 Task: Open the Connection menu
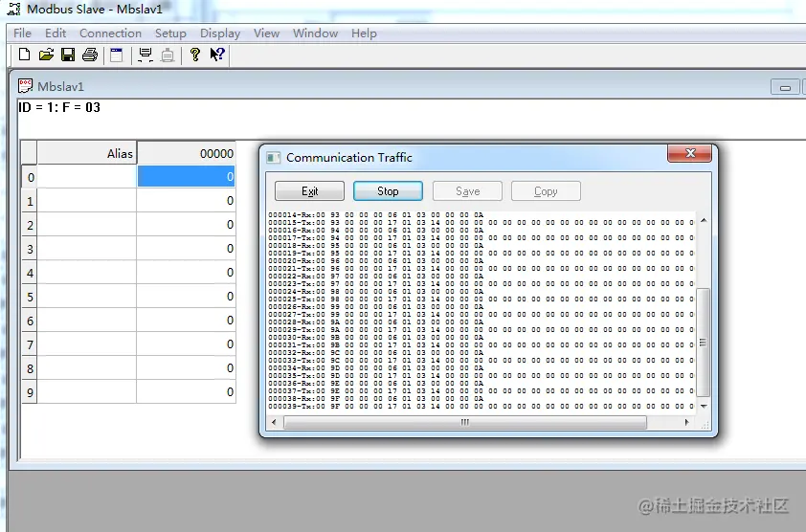coord(110,33)
